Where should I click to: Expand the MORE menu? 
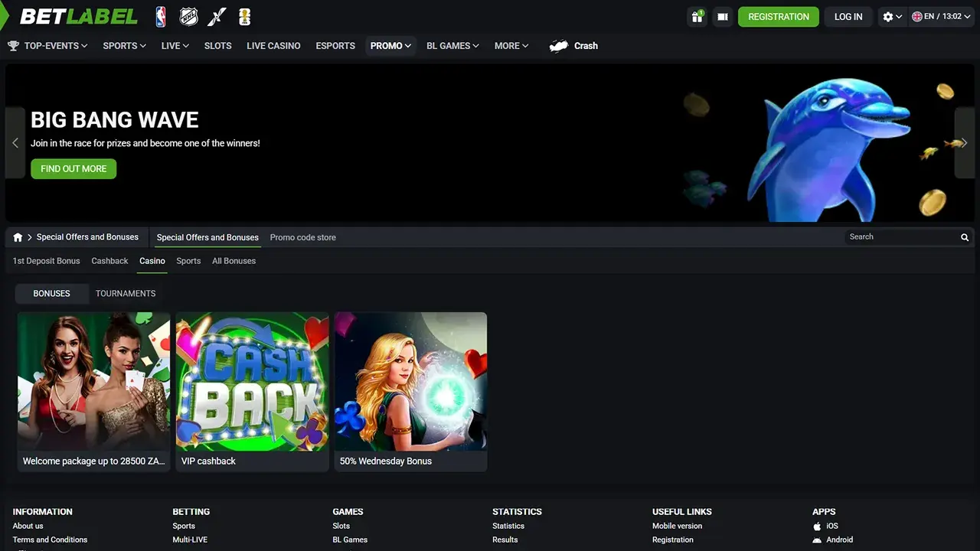pyautogui.click(x=511, y=46)
